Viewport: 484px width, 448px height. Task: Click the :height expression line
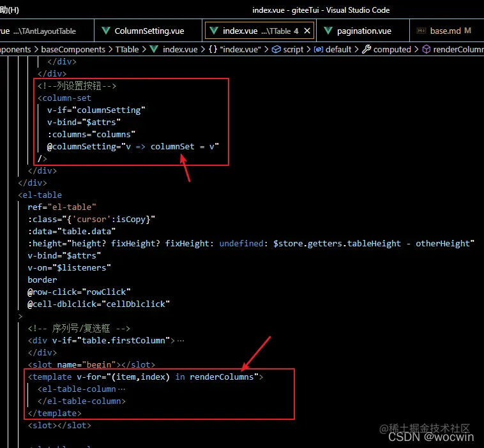coord(251,243)
